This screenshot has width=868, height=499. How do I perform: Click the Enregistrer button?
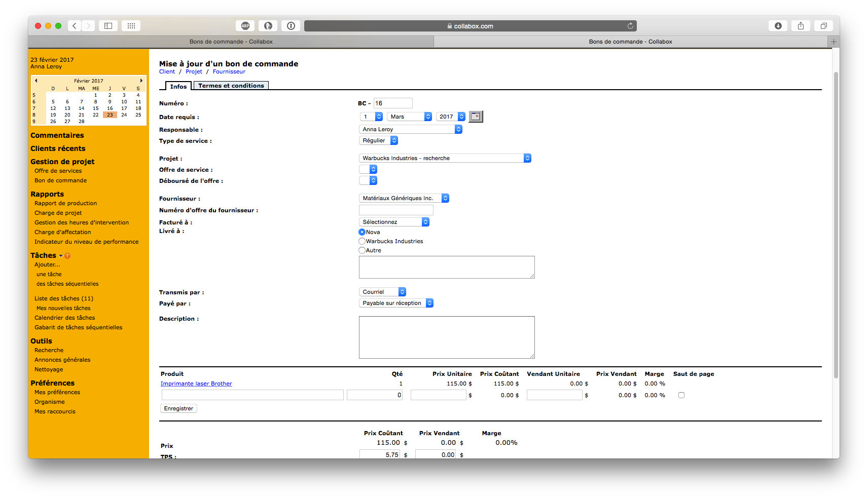[x=178, y=408]
